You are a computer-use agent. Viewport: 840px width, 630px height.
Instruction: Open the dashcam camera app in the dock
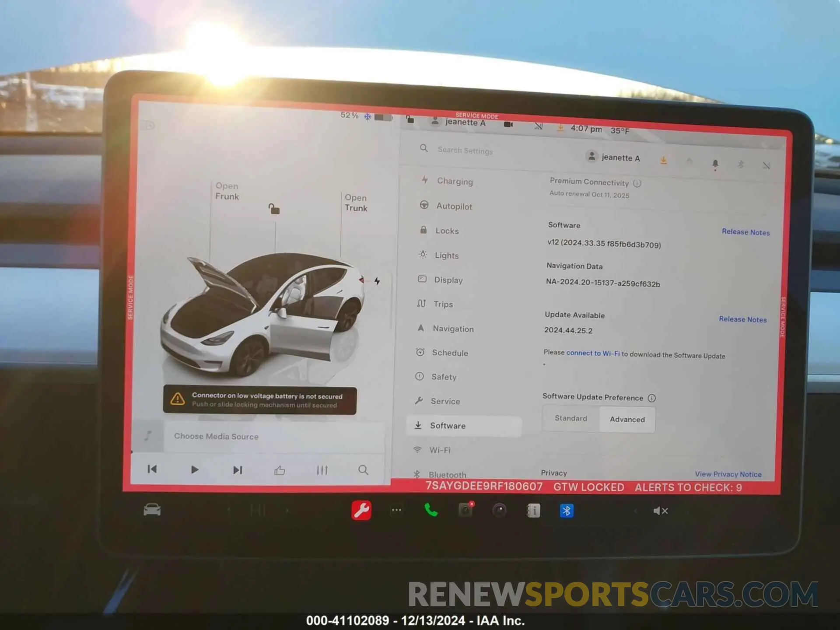[465, 510]
